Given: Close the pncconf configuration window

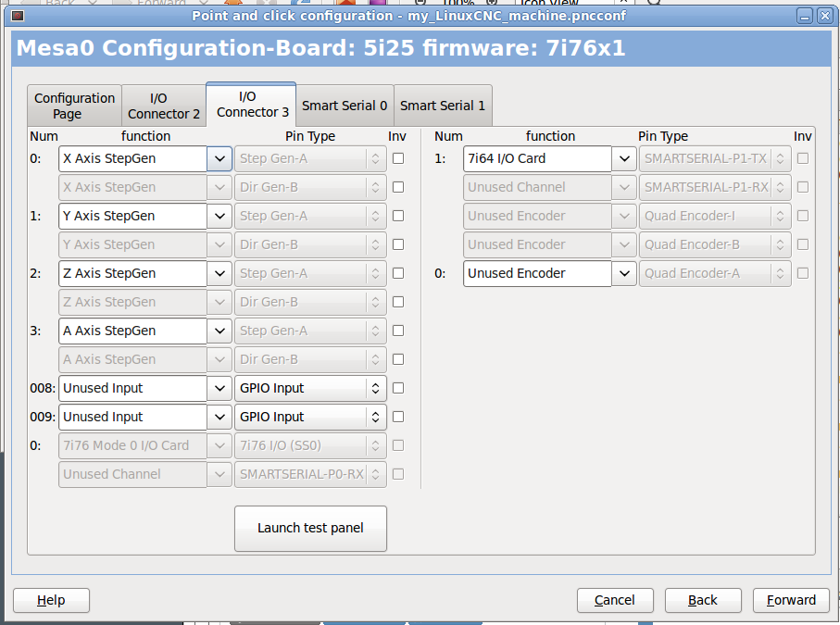Looking at the screenshot, I should coord(824,16).
